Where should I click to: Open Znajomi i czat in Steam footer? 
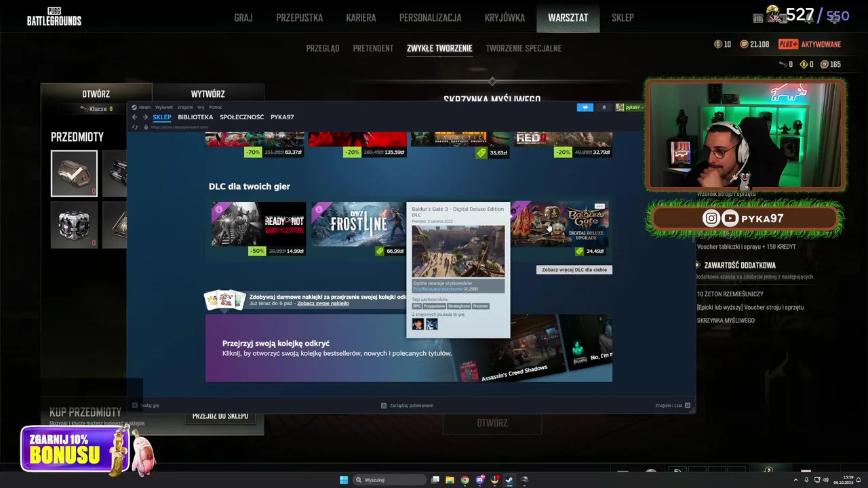pos(673,405)
